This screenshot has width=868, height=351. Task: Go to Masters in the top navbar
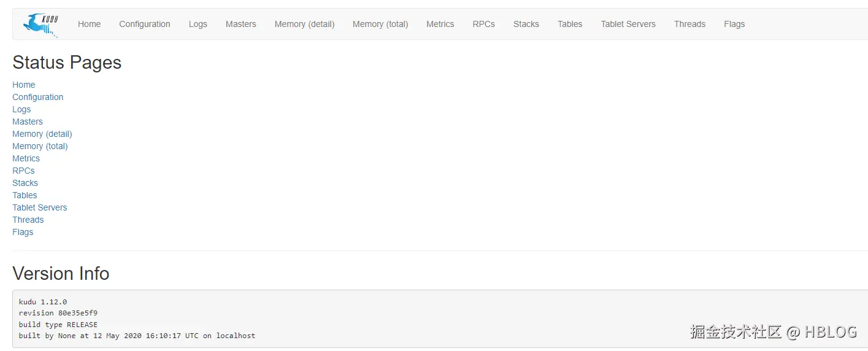pos(241,24)
